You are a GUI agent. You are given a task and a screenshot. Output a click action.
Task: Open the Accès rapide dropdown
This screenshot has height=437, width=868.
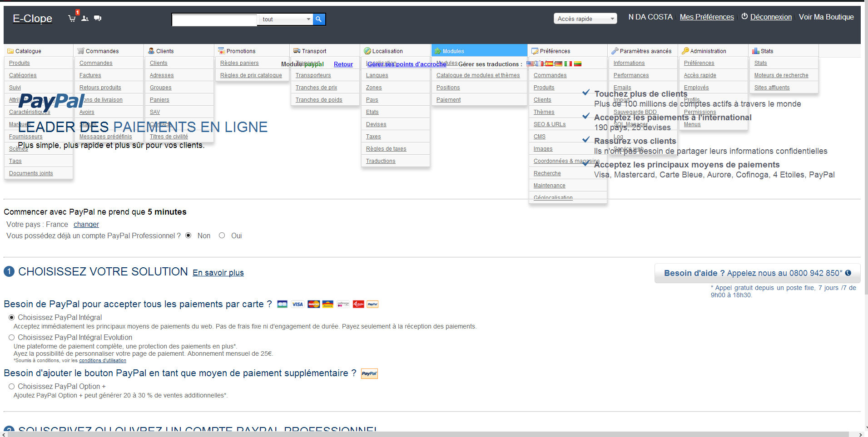(x=585, y=19)
